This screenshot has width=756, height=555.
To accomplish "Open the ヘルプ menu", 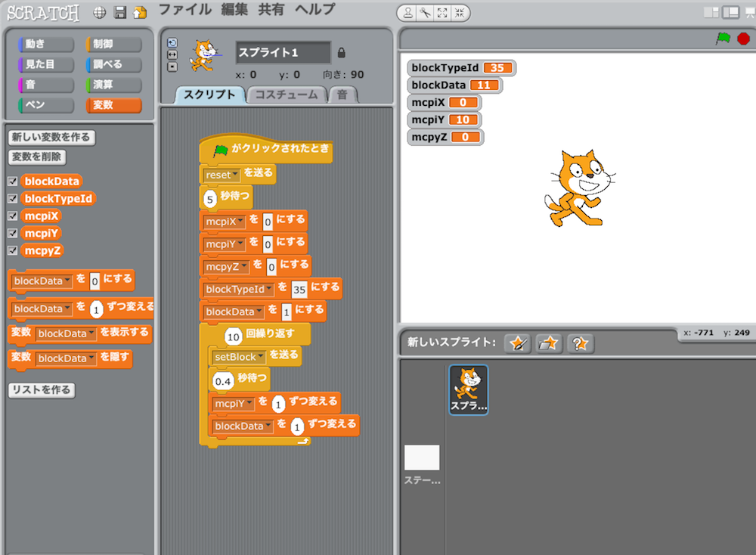I will [x=314, y=10].
